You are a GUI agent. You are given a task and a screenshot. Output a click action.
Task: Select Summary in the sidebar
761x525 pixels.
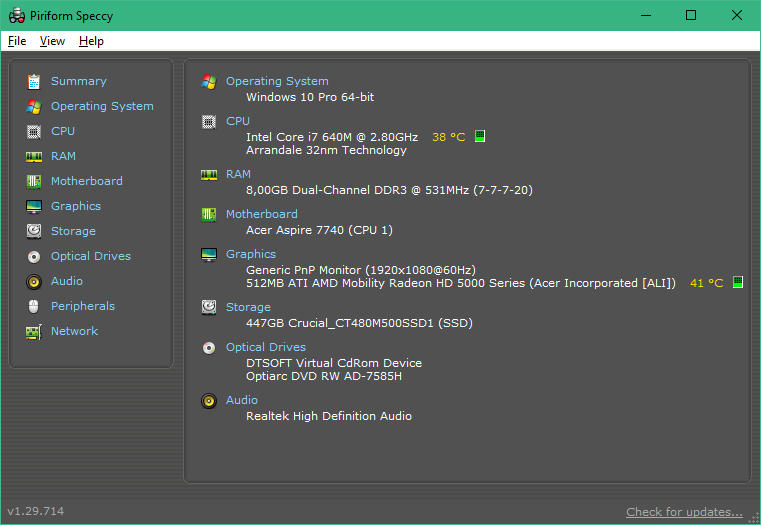point(79,81)
